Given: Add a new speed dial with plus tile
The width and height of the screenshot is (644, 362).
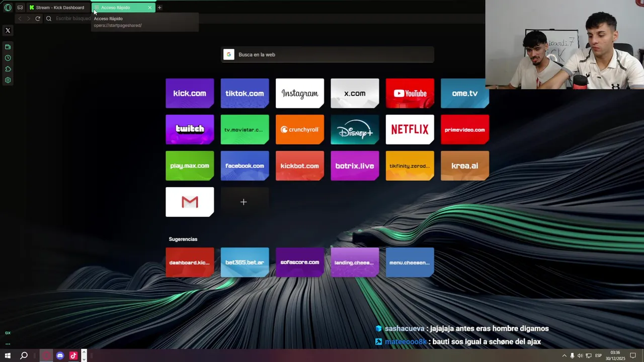Looking at the screenshot, I should click(245, 202).
